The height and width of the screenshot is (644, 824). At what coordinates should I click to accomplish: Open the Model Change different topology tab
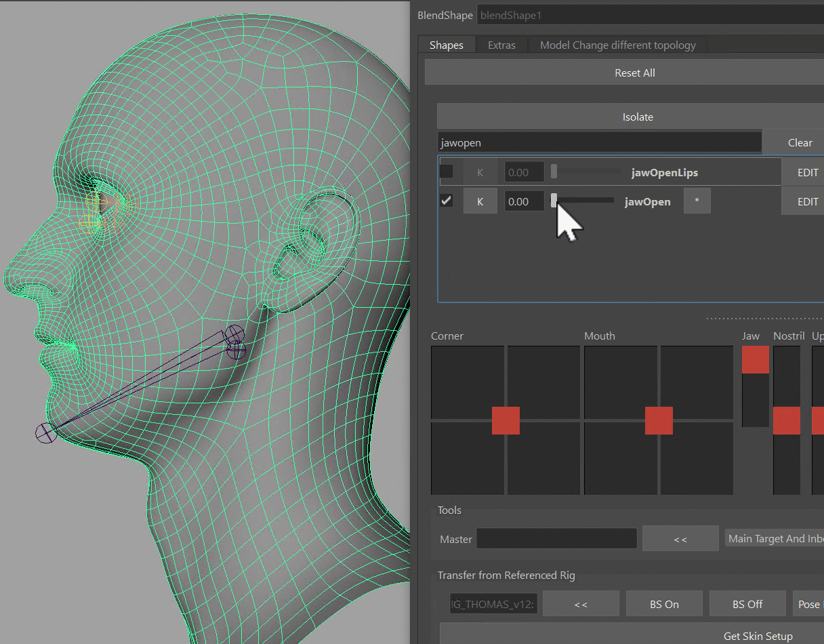(618, 45)
